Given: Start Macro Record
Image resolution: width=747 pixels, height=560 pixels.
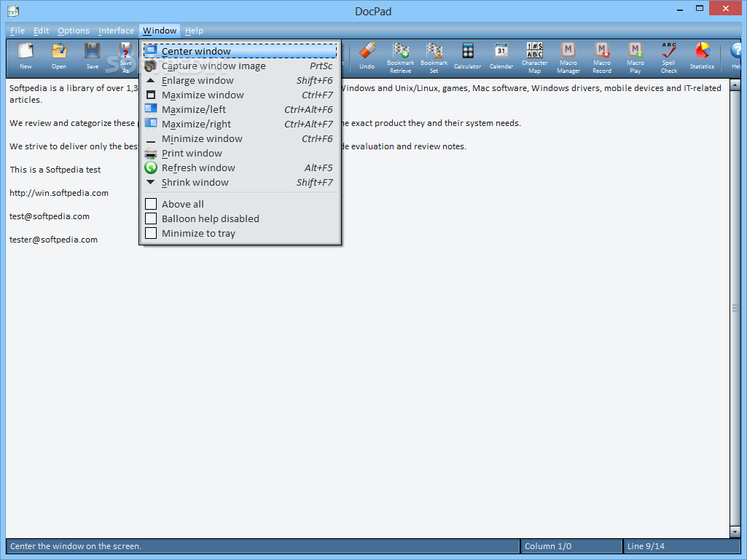Looking at the screenshot, I should point(602,58).
